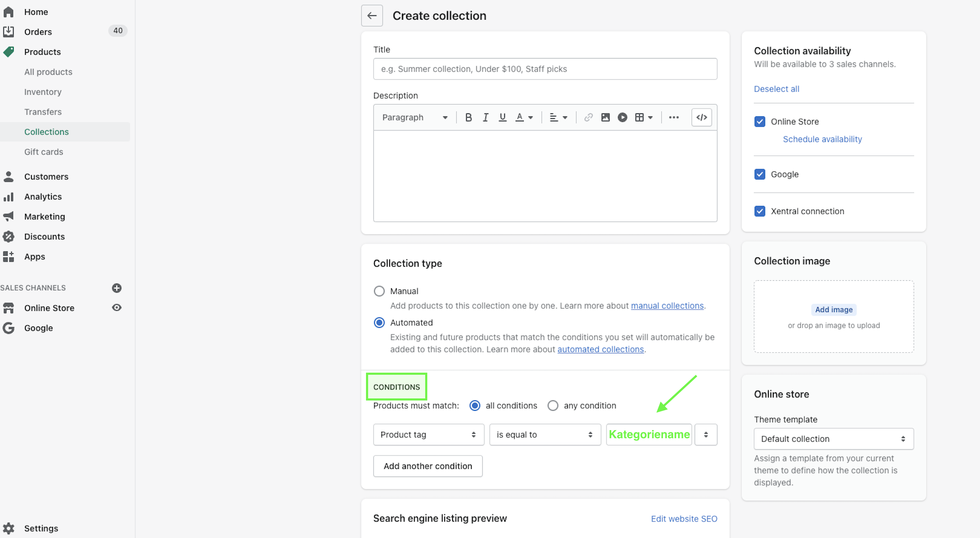Open the insert table menu
The image size is (980, 538).
point(644,117)
